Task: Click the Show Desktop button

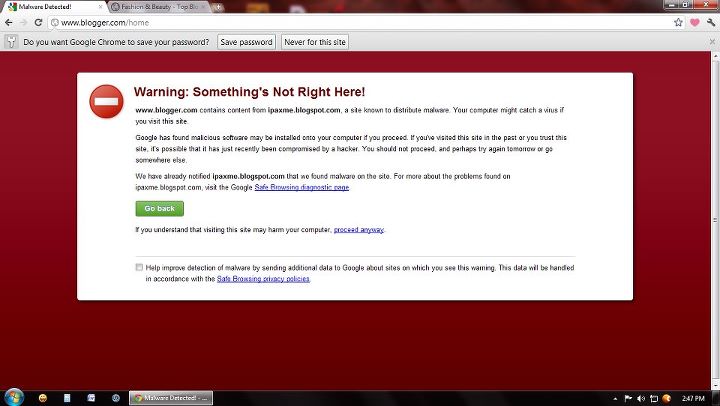Action: tap(716, 398)
